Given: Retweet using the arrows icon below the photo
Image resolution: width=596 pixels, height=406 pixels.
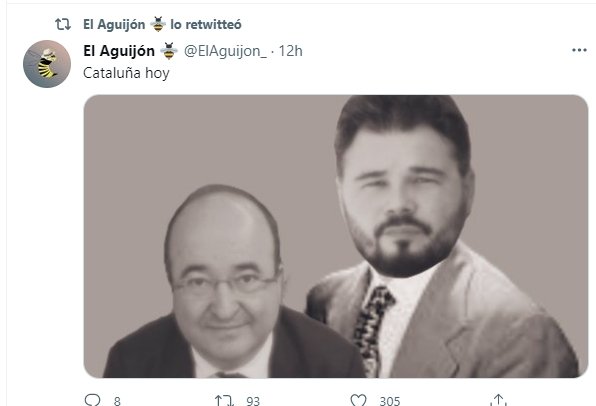Looking at the screenshot, I should pos(224,401).
